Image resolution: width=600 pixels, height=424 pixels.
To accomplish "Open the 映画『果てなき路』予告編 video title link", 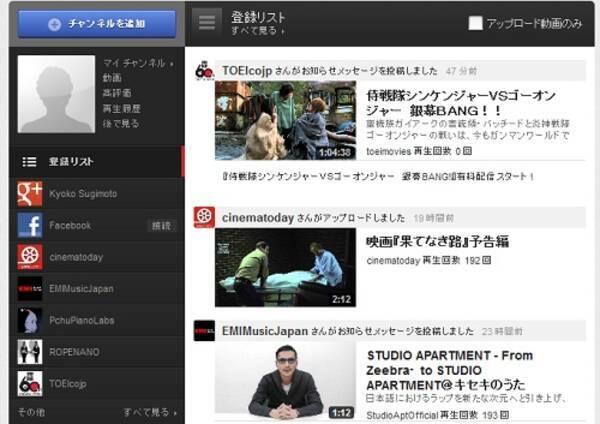I will pyautogui.click(x=438, y=241).
